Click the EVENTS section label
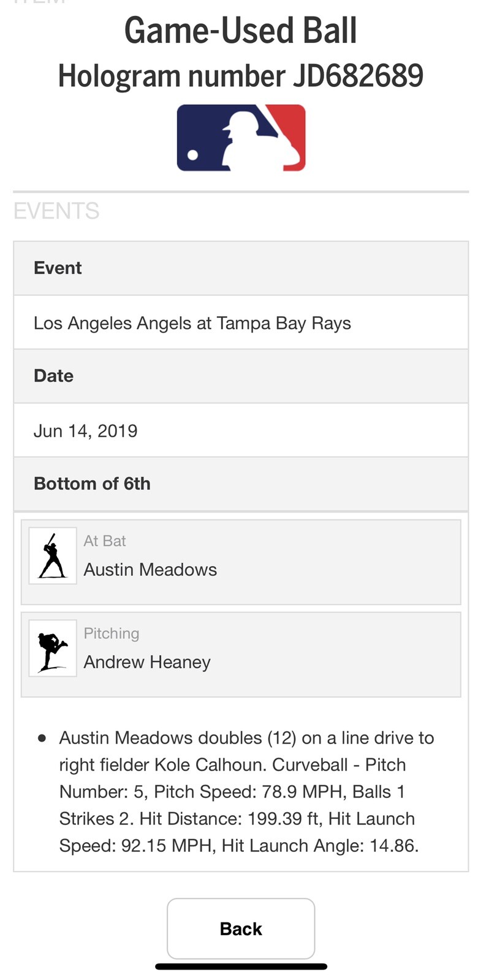The image size is (478, 980). coord(56,211)
